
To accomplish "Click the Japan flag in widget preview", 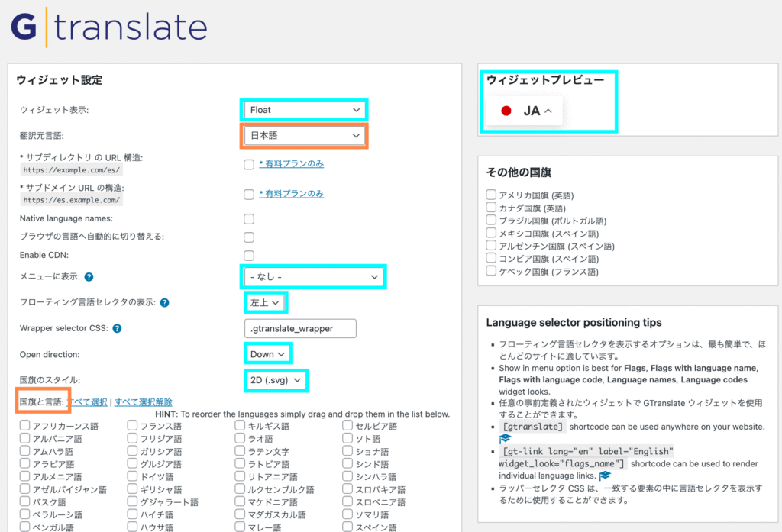I will point(506,111).
